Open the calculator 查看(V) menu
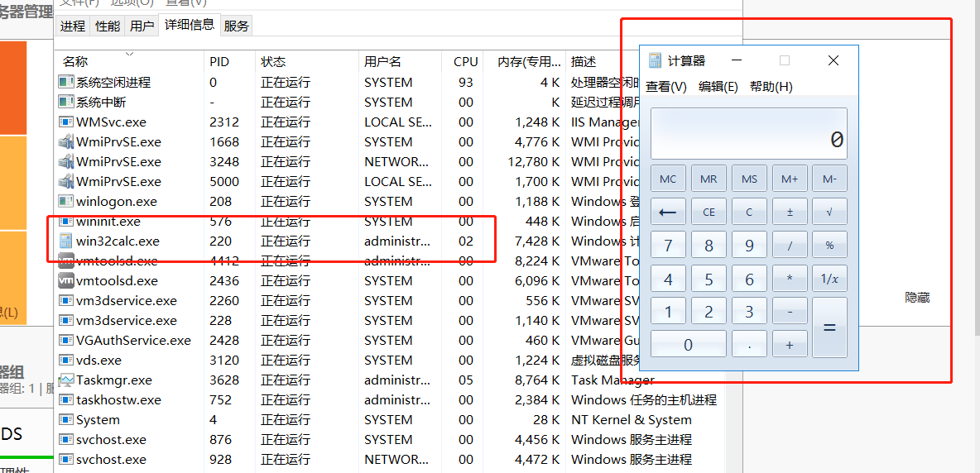 click(x=666, y=87)
